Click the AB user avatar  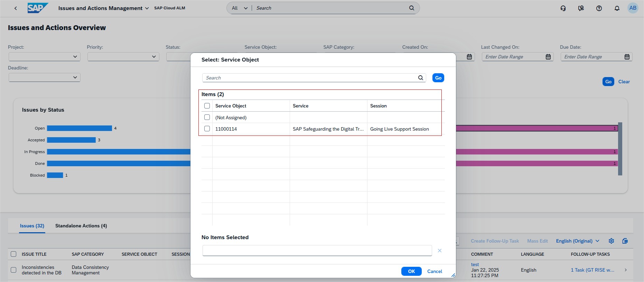(633, 8)
